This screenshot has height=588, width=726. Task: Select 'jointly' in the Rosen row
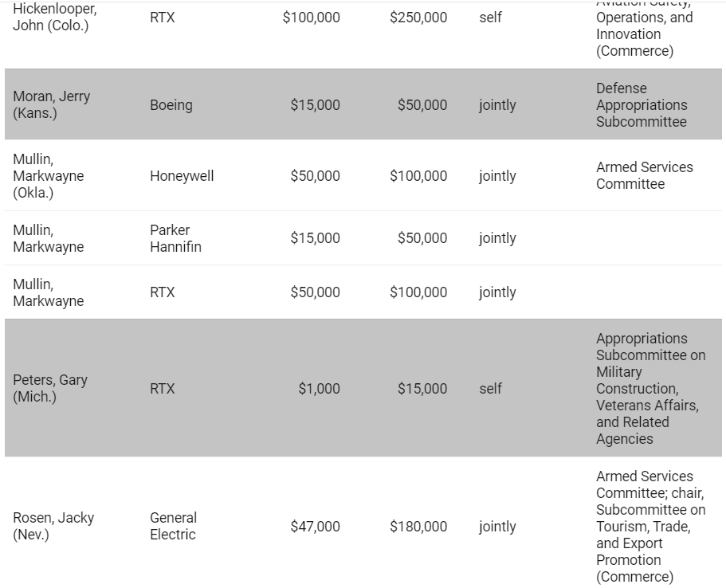coord(497,527)
